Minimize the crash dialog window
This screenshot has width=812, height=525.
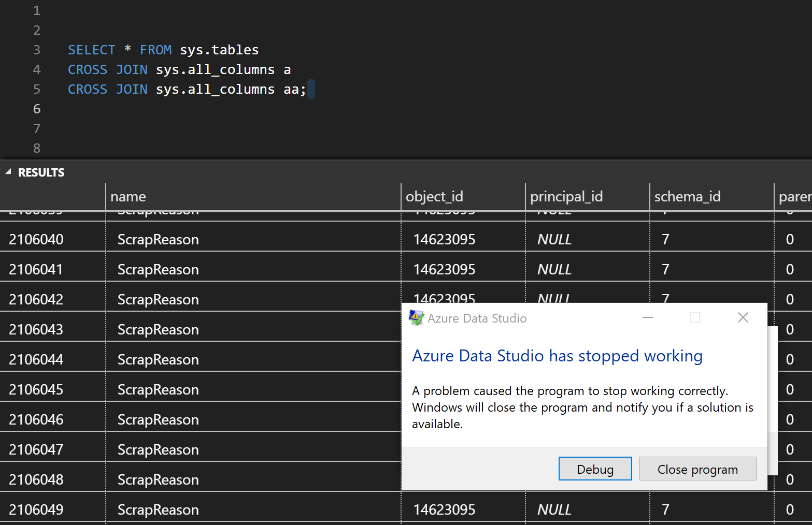click(x=647, y=317)
